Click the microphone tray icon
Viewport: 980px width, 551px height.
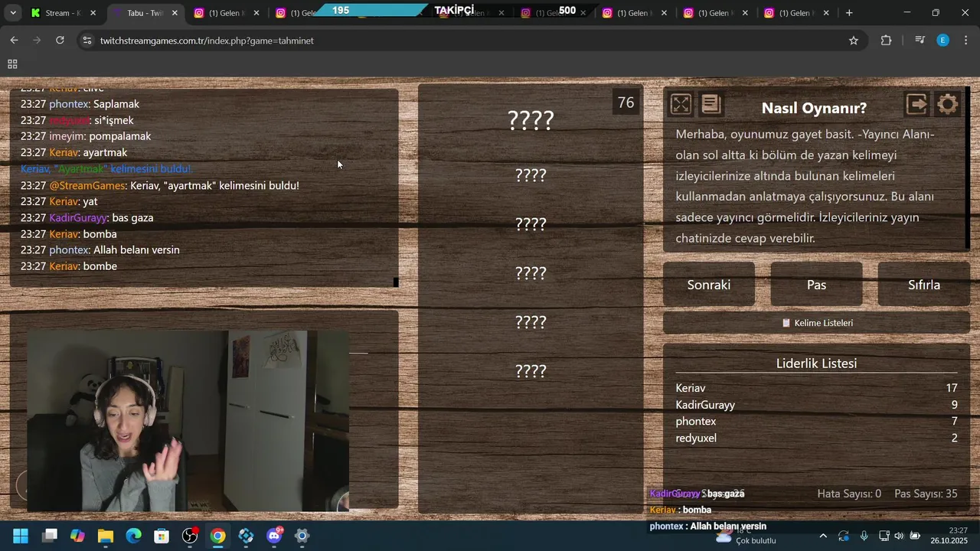coord(864,536)
